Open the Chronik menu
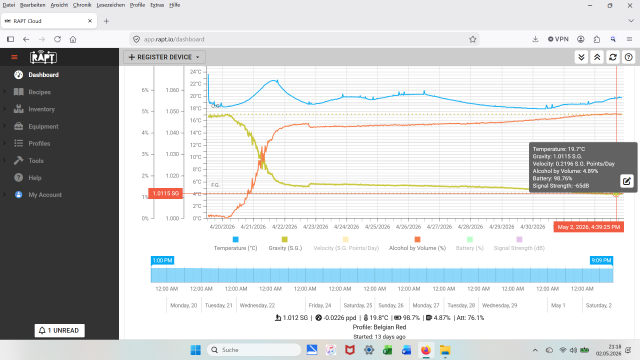The image size is (640, 360). (82, 5)
